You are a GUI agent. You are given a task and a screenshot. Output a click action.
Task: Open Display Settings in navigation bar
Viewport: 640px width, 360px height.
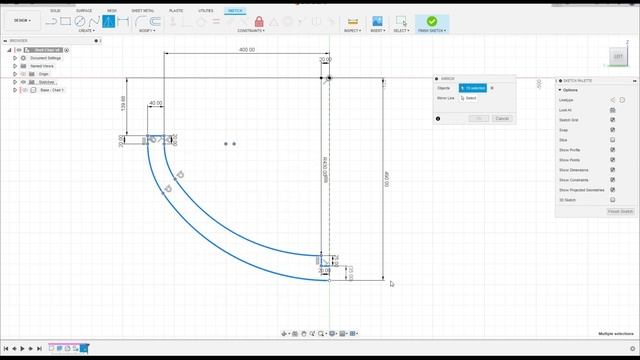coord(332,334)
